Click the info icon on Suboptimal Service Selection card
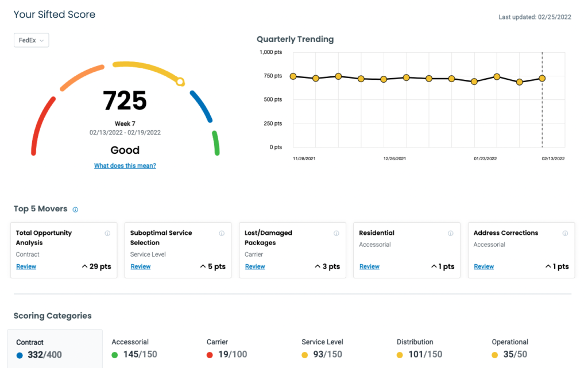The height and width of the screenshot is (368, 588). pos(222,233)
